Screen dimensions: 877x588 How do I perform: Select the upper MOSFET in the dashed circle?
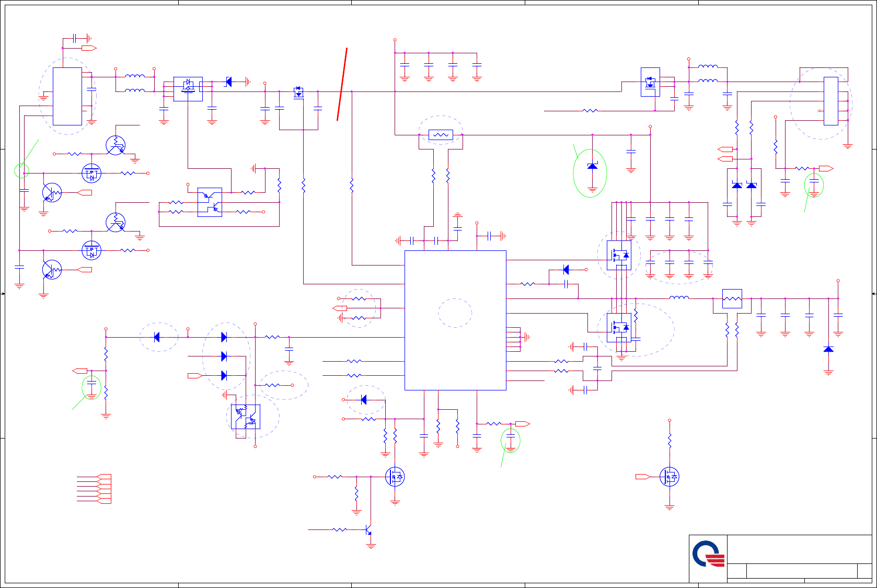pos(619,255)
